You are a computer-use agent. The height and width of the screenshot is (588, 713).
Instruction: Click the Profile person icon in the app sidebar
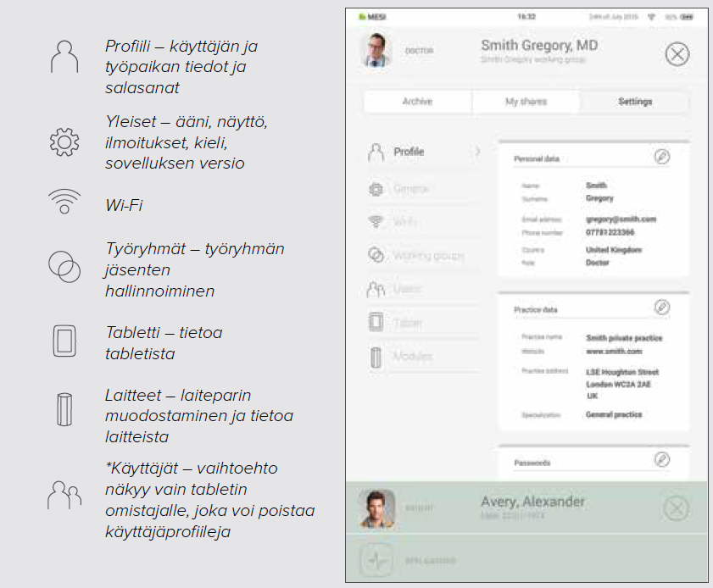(376, 153)
